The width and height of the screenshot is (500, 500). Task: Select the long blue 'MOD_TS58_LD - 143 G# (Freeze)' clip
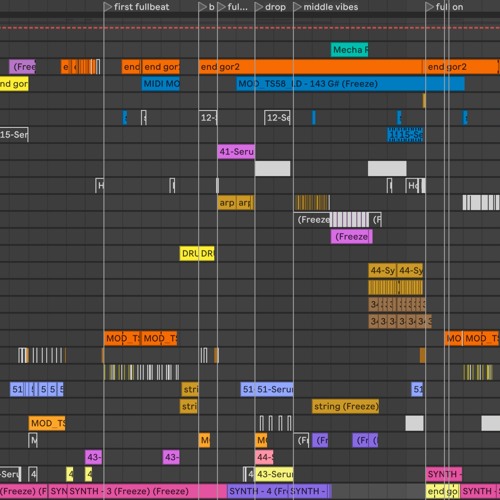(x=350, y=84)
